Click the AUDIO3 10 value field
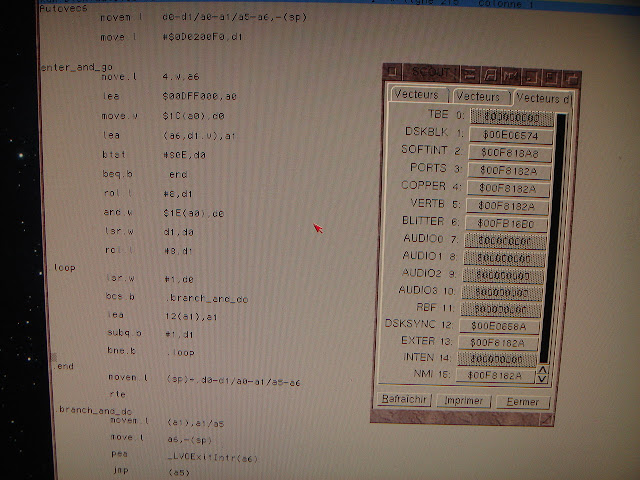Viewport: 640px width, 480px height. click(502, 293)
